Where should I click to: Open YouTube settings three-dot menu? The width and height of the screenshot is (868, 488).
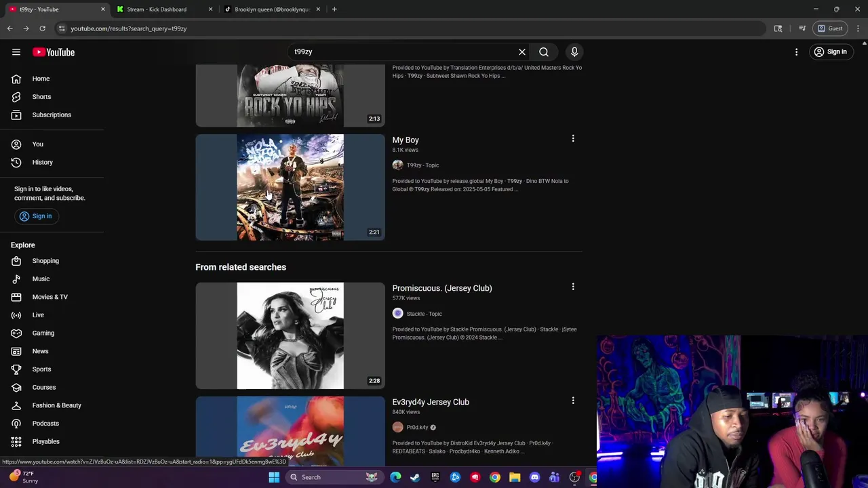797,52
